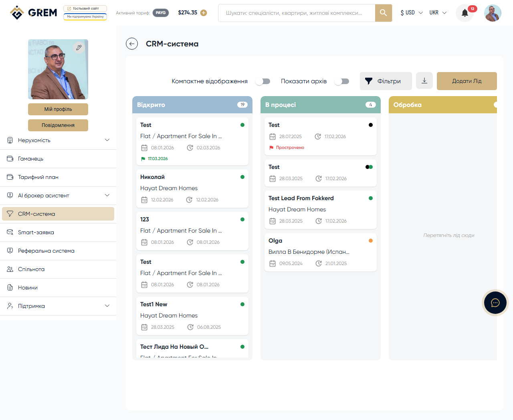The image size is (513, 420).
Task: Click the pencil edit icon on profile photo
Action: tap(79, 48)
